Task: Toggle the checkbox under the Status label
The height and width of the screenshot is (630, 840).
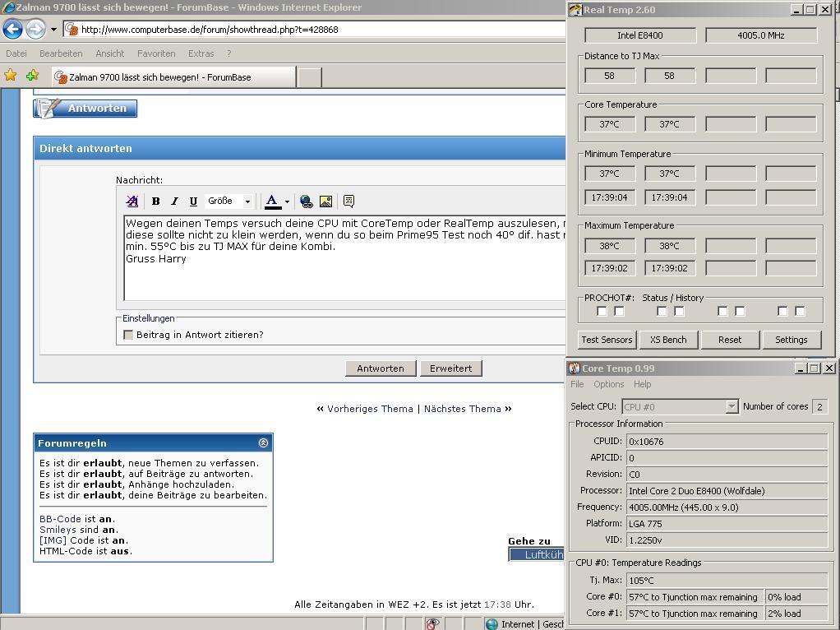Action: [662, 311]
